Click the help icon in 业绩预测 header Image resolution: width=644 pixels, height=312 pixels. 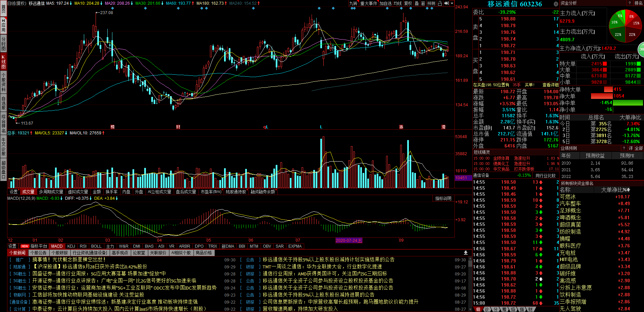point(624,148)
